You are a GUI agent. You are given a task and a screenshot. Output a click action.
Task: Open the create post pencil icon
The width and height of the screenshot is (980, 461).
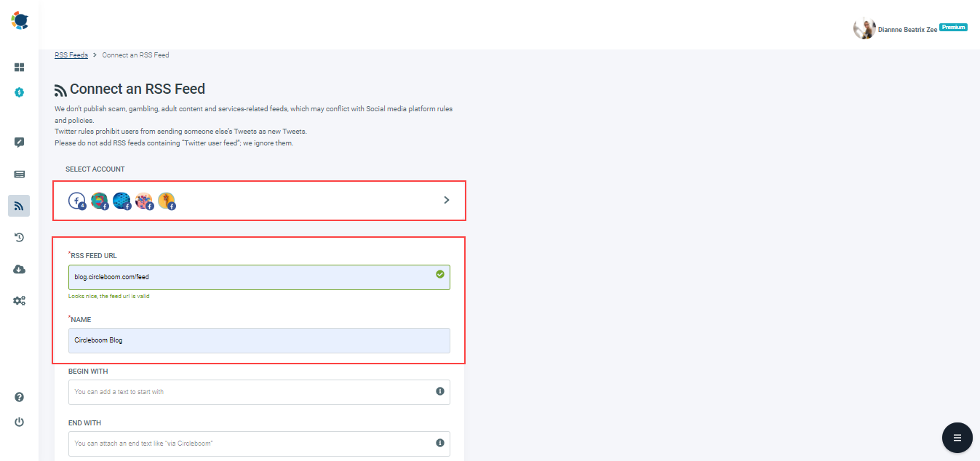click(x=20, y=142)
